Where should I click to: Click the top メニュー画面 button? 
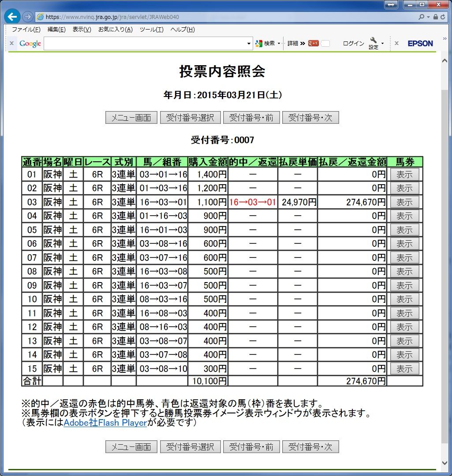pyautogui.click(x=131, y=118)
